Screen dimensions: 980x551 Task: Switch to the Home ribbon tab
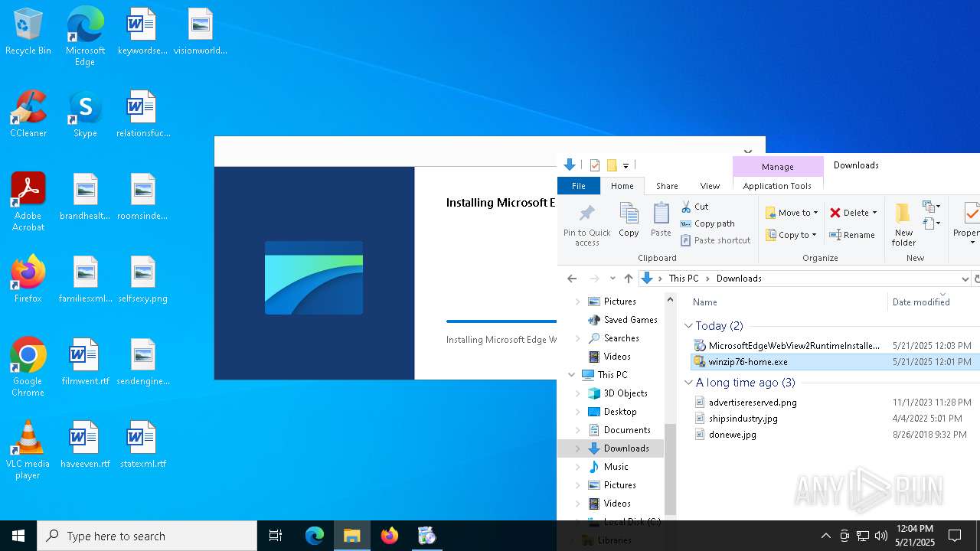pos(622,186)
